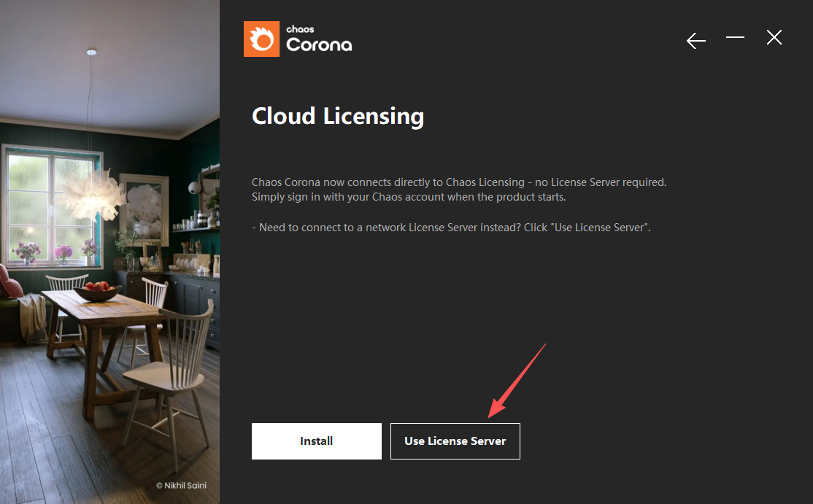Click the small "chaos" text above Corona
This screenshot has height=504, width=813.
(300, 29)
